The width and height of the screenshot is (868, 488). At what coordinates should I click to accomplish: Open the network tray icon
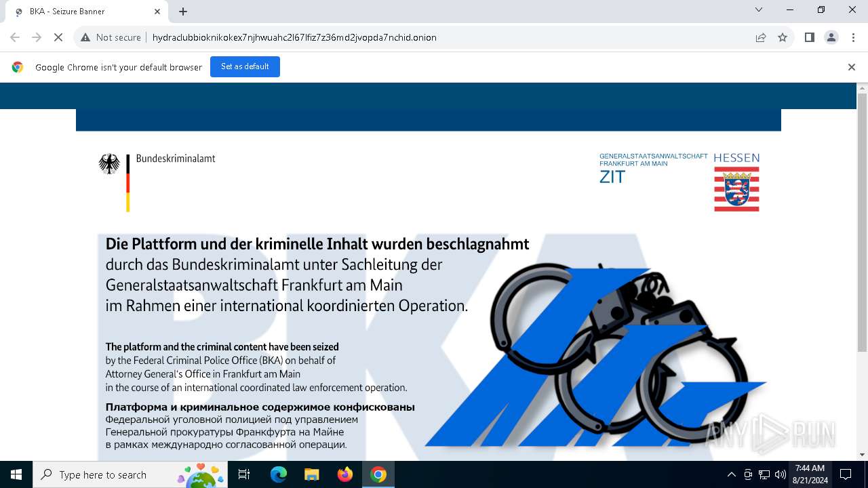764,474
